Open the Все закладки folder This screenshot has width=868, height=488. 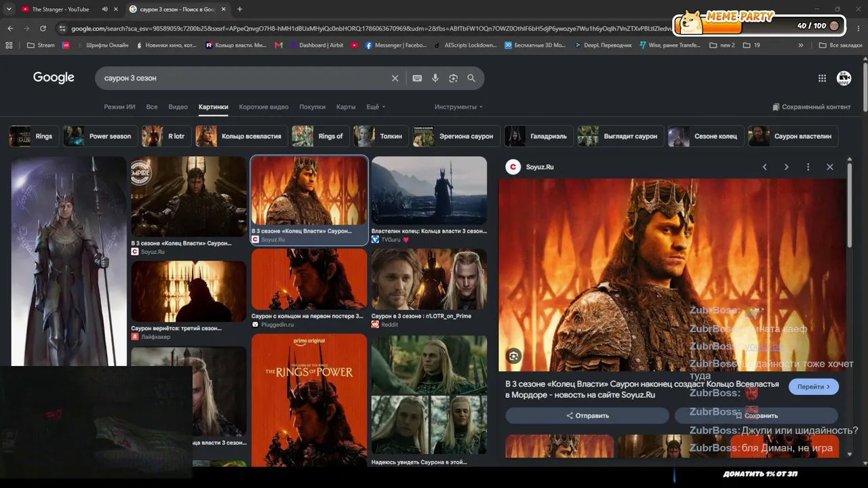pos(840,45)
